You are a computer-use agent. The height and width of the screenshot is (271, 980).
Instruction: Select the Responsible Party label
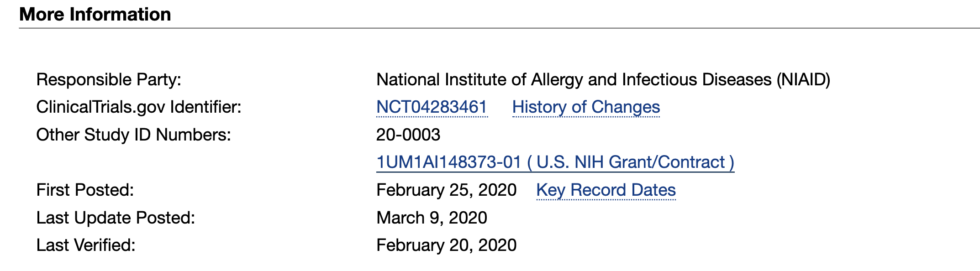coord(109,80)
